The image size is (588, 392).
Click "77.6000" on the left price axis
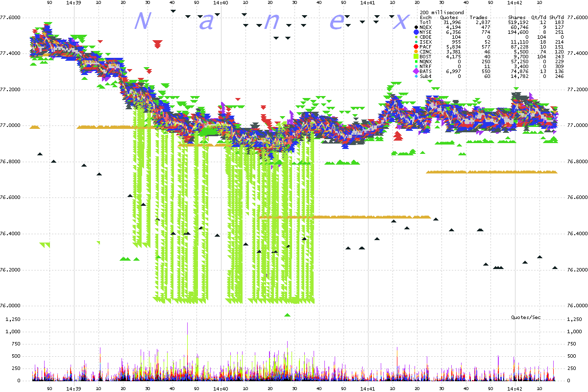11,18
